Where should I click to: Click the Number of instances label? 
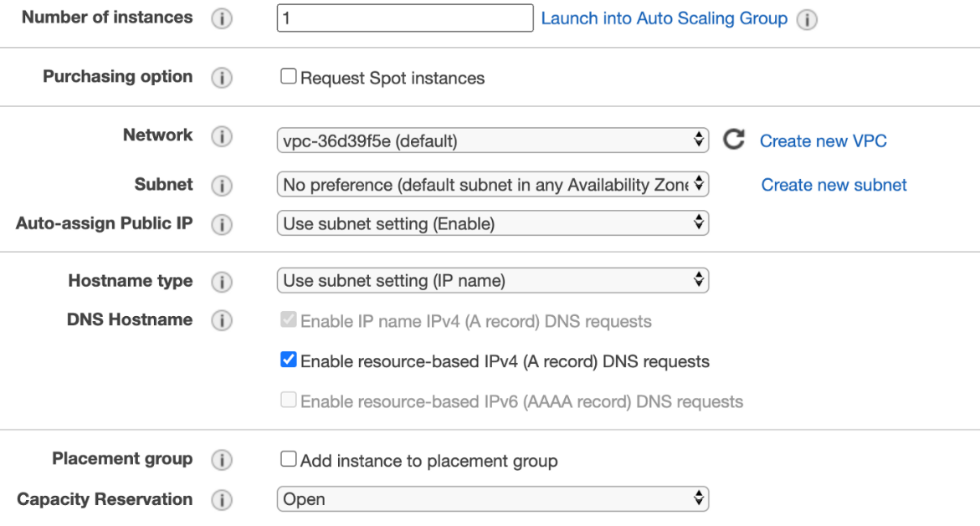click(x=107, y=18)
